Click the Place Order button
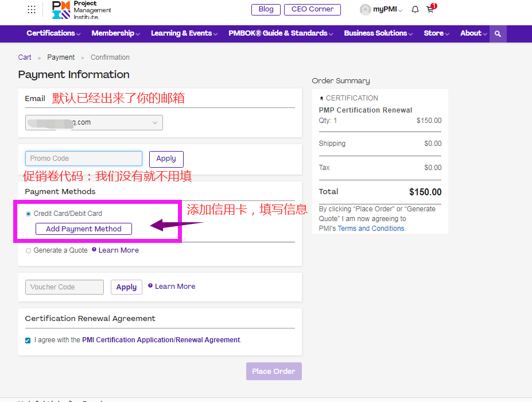 click(274, 371)
